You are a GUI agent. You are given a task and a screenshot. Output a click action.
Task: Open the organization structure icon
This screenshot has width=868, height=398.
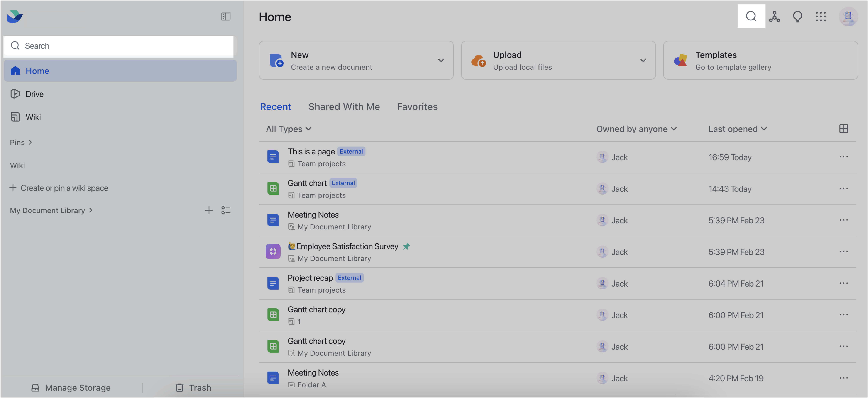774,16
